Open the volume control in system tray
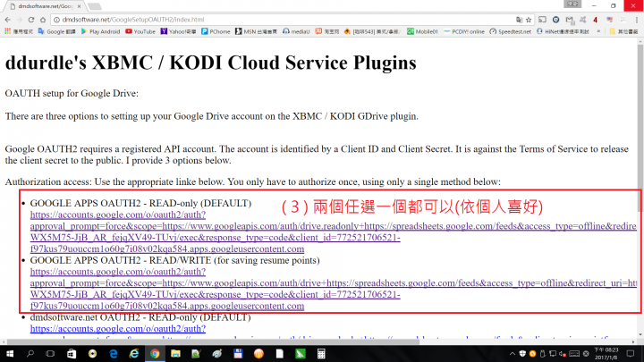This screenshot has height=362, width=644. [563, 354]
